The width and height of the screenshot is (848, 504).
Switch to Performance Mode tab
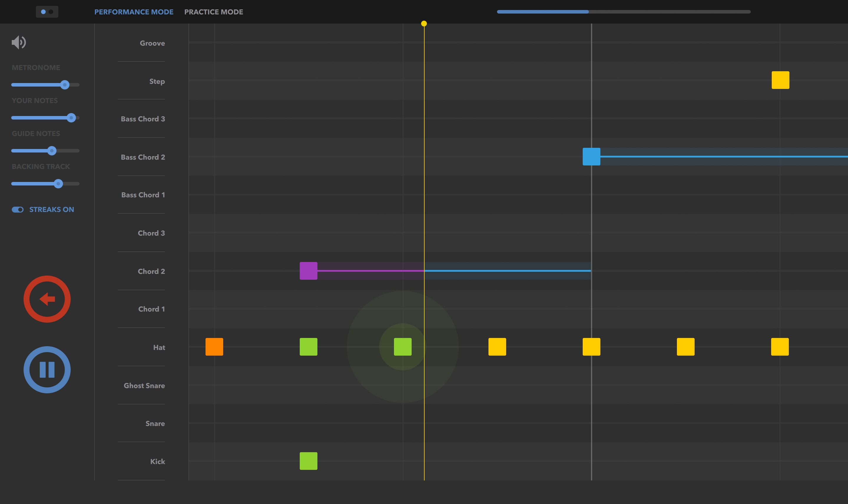pyautogui.click(x=134, y=12)
